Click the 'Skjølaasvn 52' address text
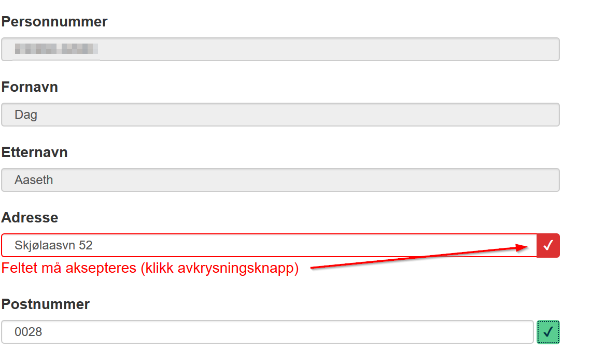Screen dimensions: 591x364 click(53, 246)
